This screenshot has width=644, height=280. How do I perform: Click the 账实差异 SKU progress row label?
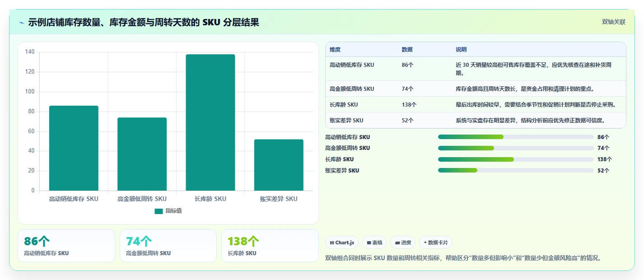tap(342, 171)
